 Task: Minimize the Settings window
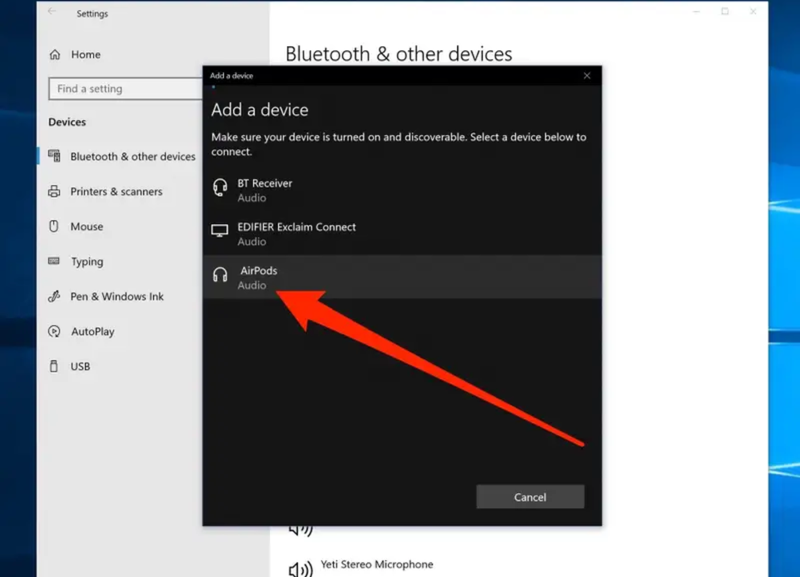696,11
